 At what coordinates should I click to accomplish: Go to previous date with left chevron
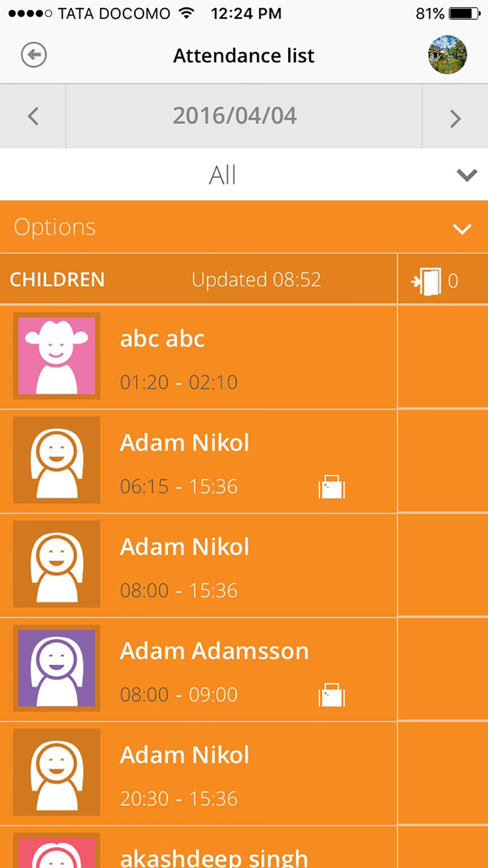click(33, 116)
